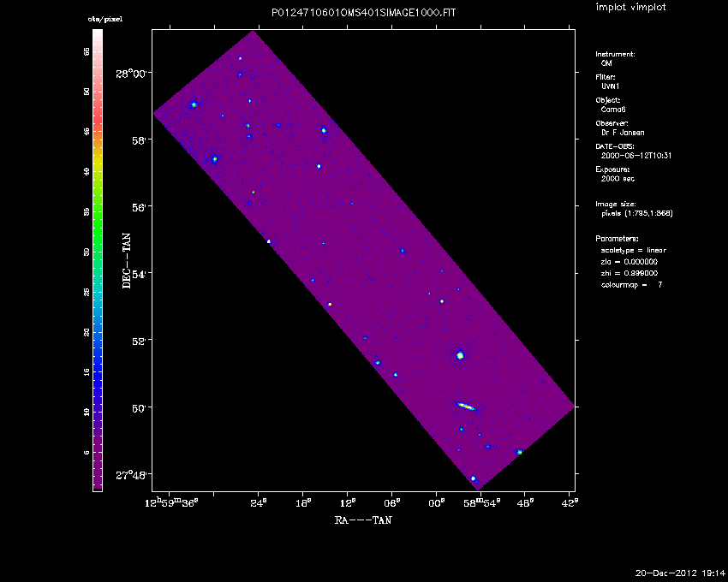Click the 'Filter:' label
Image resolution: width=728 pixels, height=582 pixels.
[x=606, y=77]
